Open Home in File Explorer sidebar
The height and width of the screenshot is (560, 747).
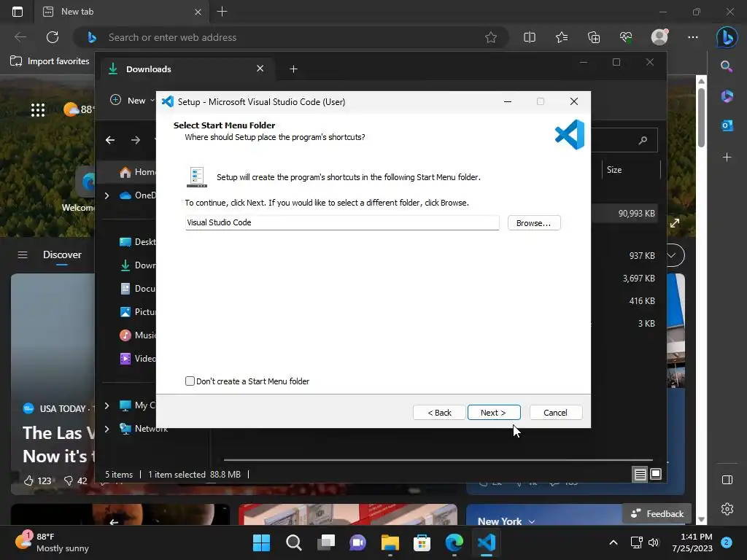[138, 172]
